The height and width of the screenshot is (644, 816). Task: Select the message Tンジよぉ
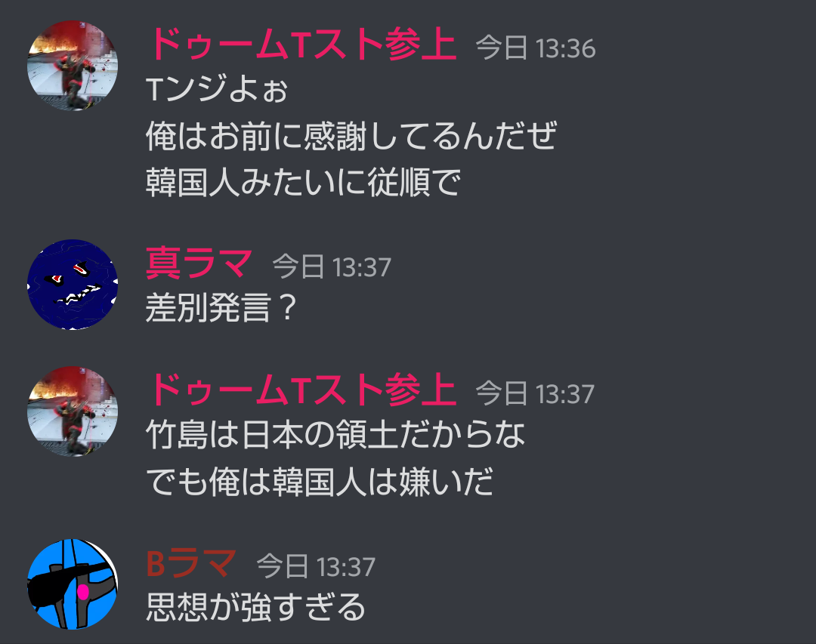(217, 88)
